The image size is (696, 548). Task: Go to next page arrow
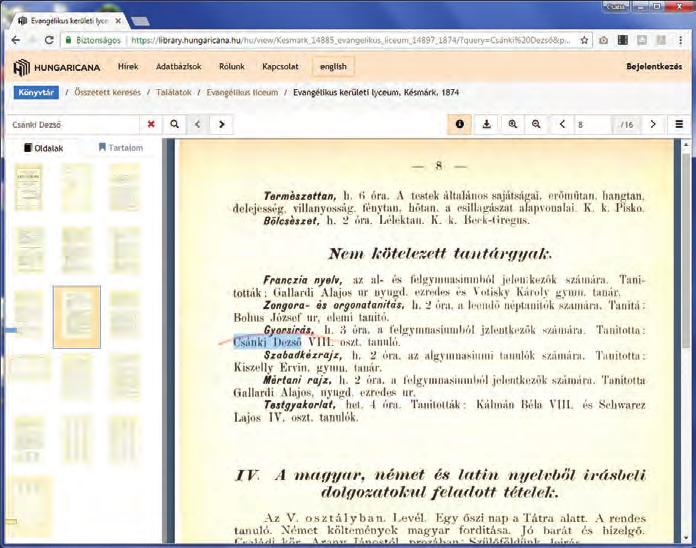[x=652, y=124]
